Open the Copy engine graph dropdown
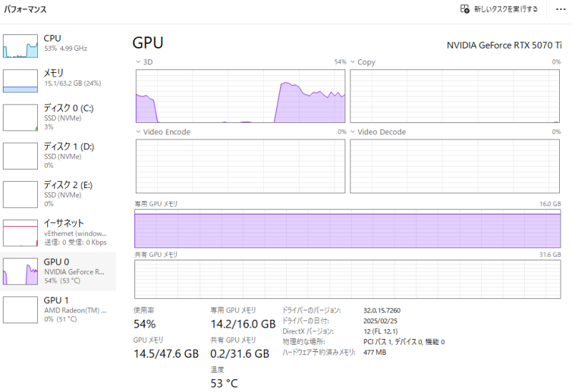Screen dimensions: 572x392 pos(352,62)
